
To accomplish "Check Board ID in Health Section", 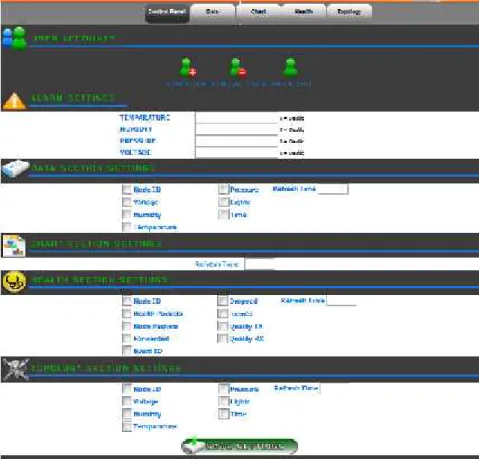I will coord(127,351).
